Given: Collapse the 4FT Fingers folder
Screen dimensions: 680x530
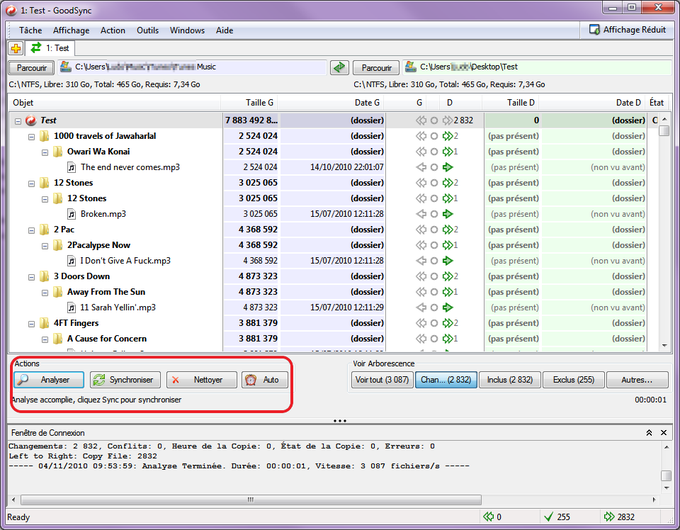Looking at the screenshot, I should [31, 324].
